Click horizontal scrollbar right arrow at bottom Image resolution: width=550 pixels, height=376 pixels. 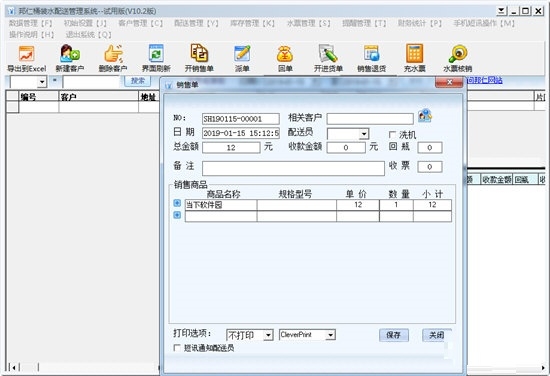tap(544, 368)
